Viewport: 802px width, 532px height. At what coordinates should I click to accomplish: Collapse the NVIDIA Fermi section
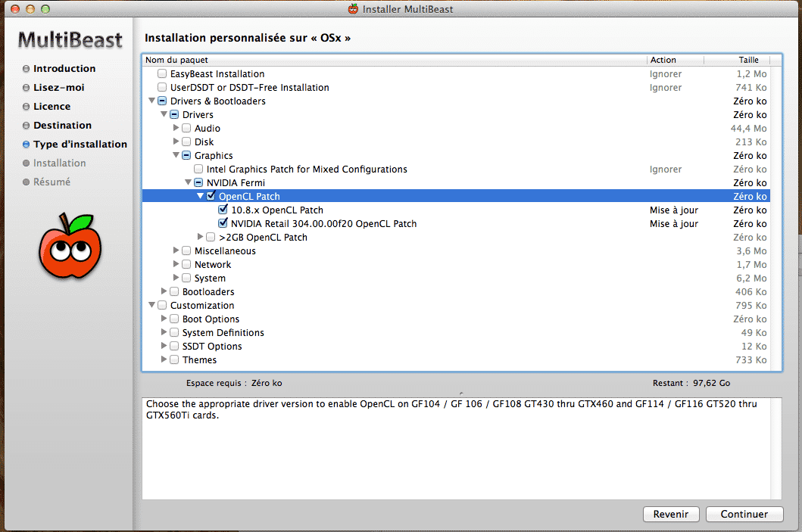(189, 183)
